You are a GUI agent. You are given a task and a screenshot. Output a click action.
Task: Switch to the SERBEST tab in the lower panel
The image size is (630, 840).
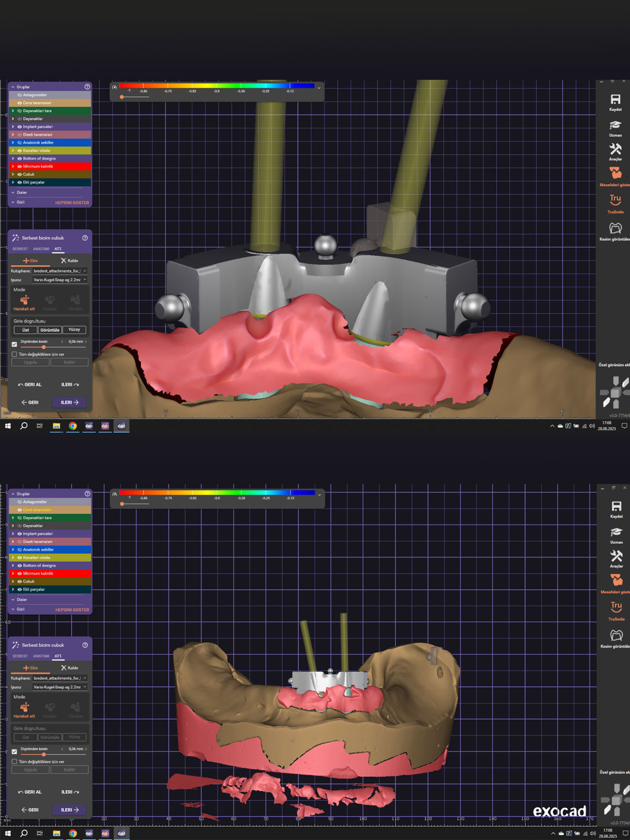(20, 656)
